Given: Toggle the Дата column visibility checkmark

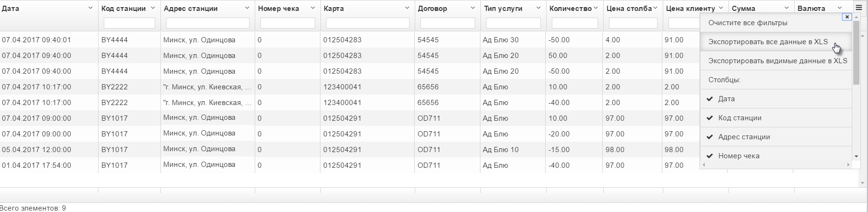Looking at the screenshot, I should point(710,99).
